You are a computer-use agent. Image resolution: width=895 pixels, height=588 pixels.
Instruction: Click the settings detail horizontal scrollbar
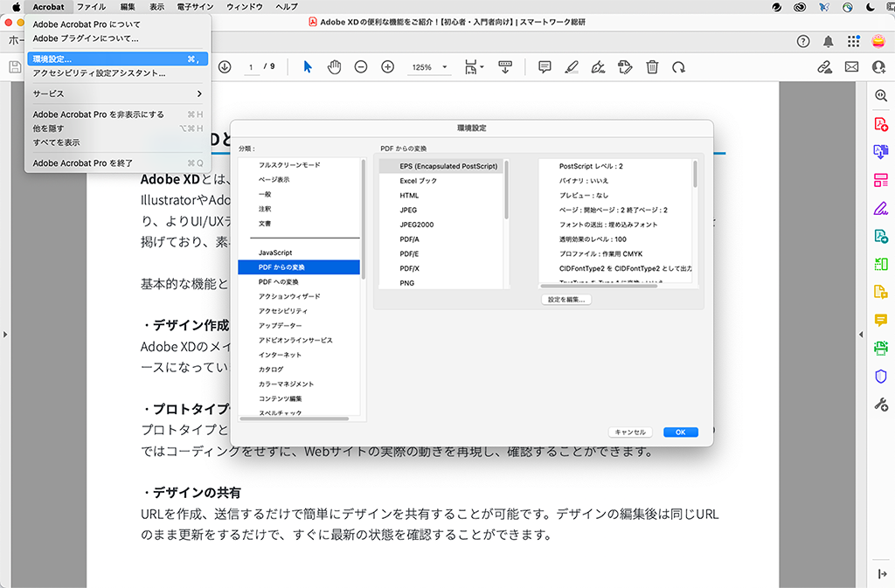click(x=599, y=286)
